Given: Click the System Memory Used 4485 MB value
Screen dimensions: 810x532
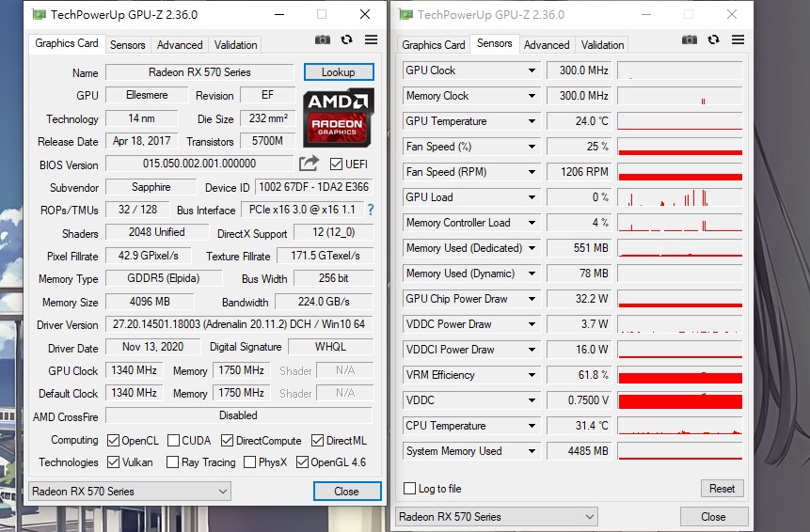Looking at the screenshot, I should [x=580, y=451].
